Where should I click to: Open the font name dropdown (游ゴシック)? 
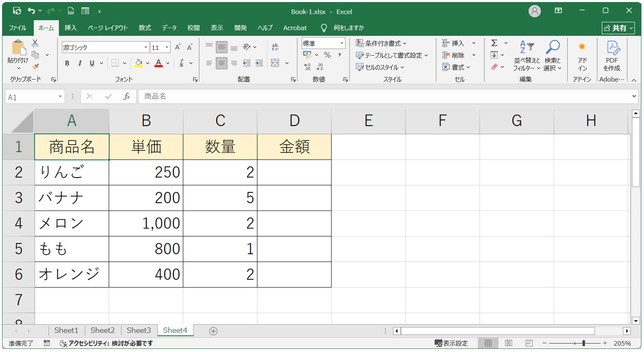pyautogui.click(x=146, y=47)
